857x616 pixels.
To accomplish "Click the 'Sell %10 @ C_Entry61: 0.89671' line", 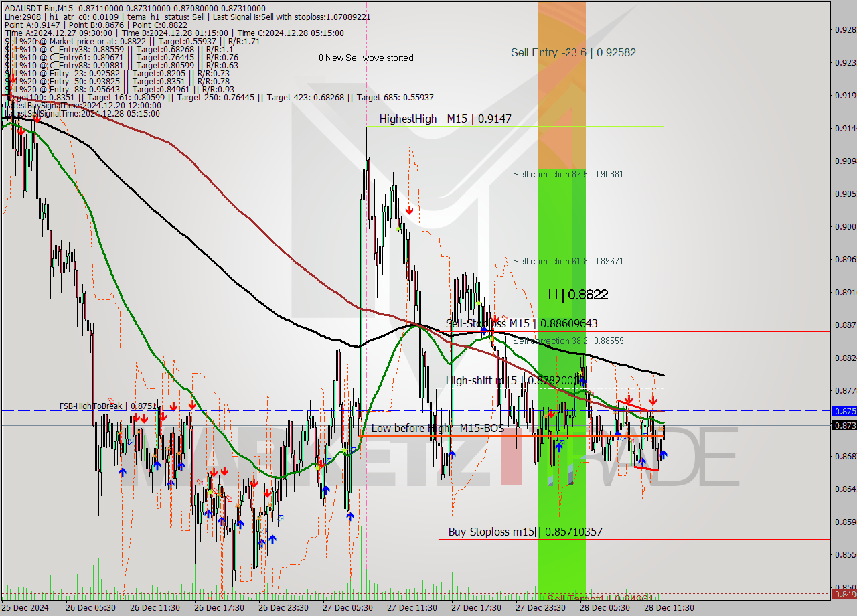I will point(121,57).
